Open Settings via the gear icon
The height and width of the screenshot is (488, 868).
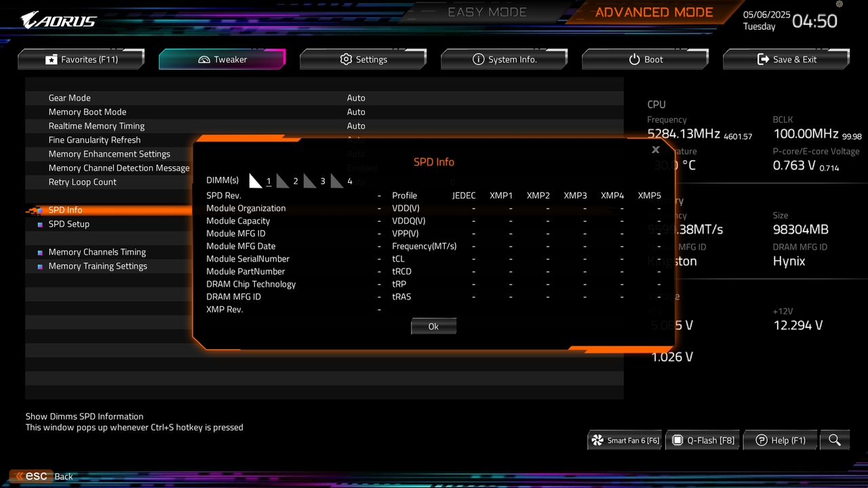[346, 59]
